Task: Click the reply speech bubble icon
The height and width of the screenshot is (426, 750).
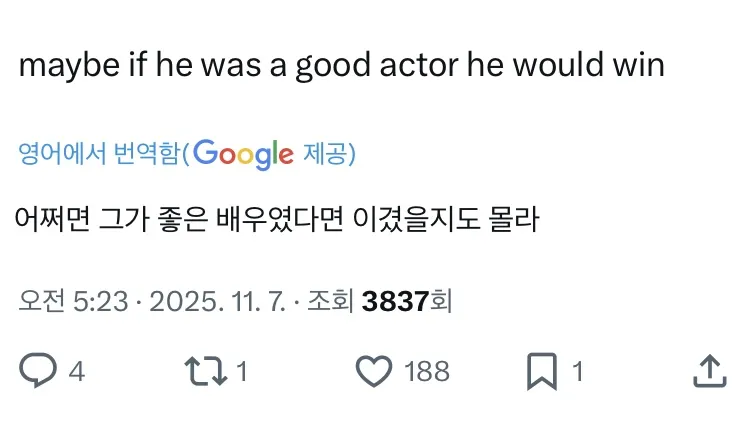Action: [x=38, y=372]
